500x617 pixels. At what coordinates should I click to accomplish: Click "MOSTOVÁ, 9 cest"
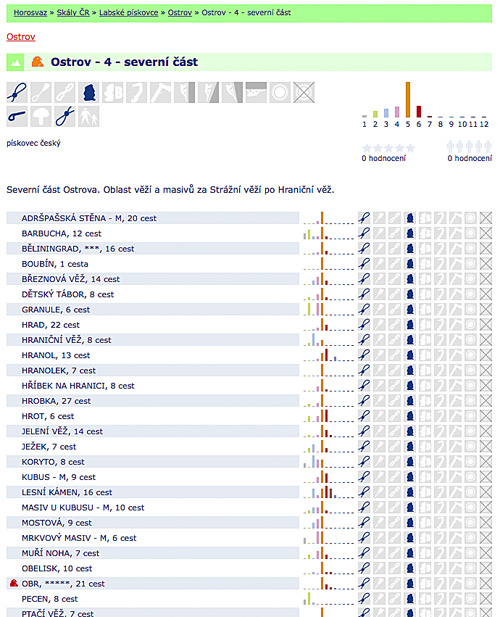tap(57, 523)
